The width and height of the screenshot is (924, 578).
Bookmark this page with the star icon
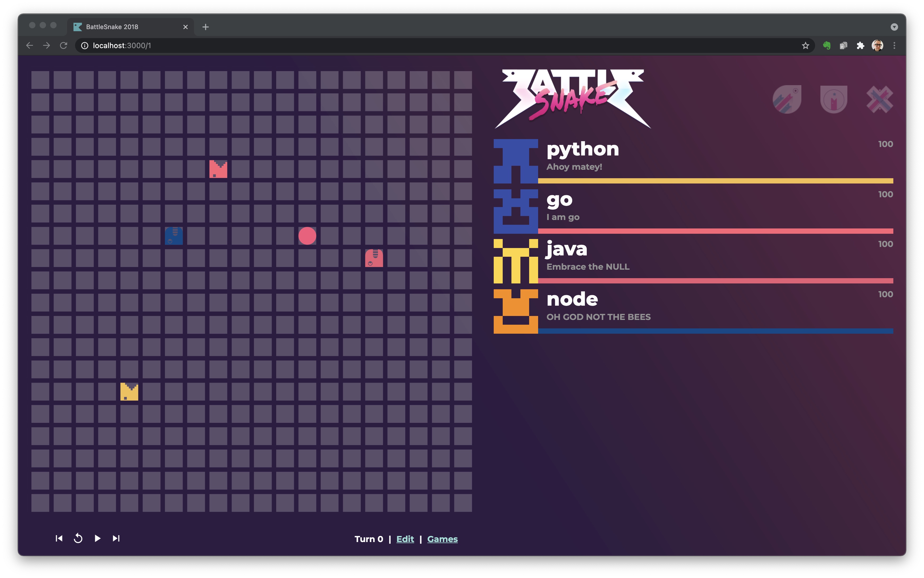coord(805,46)
